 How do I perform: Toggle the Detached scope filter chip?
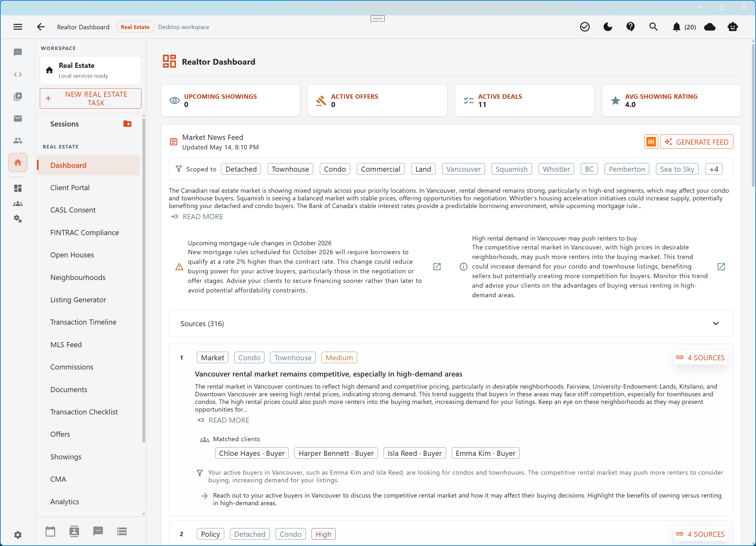click(x=241, y=169)
